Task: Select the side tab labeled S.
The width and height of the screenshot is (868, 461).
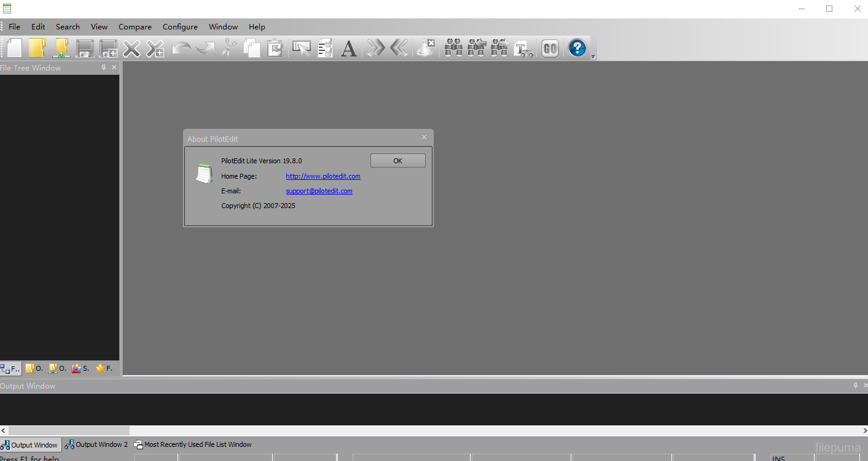Action: [x=80, y=368]
